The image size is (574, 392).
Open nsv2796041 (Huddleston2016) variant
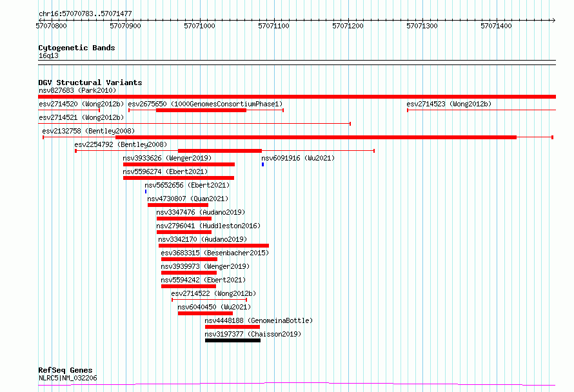tap(208, 226)
